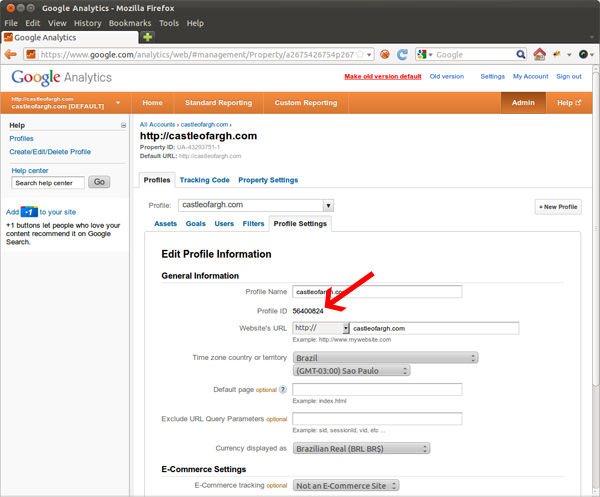The image size is (600, 497).
Task: Click the Sign out link
Action: (569, 77)
